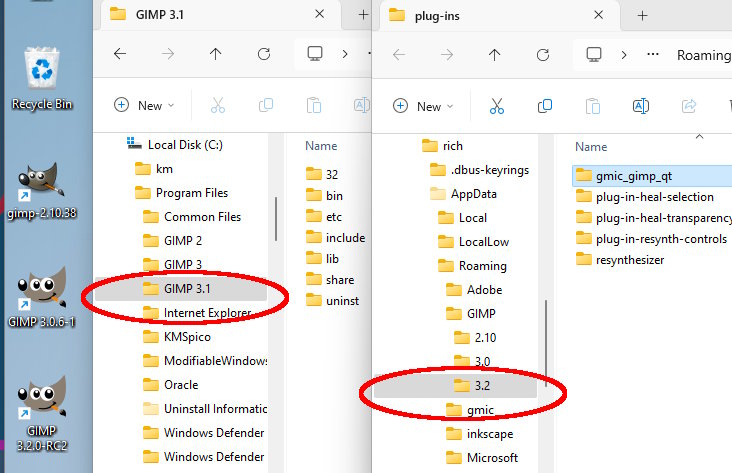Launch the GIMP 3.0.6-1 desktop shortcut
This screenshot has width=732, height=473.
[x=42, y=297]
